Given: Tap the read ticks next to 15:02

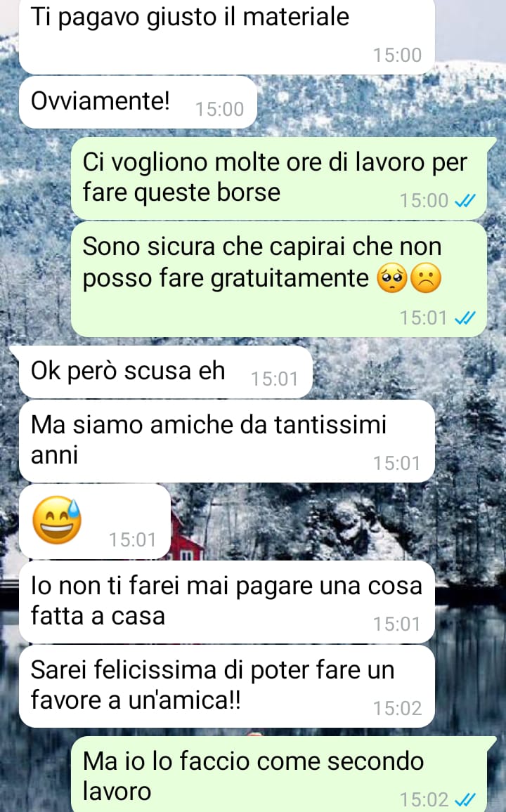Looking at the screenshot, I should (465, 799).
